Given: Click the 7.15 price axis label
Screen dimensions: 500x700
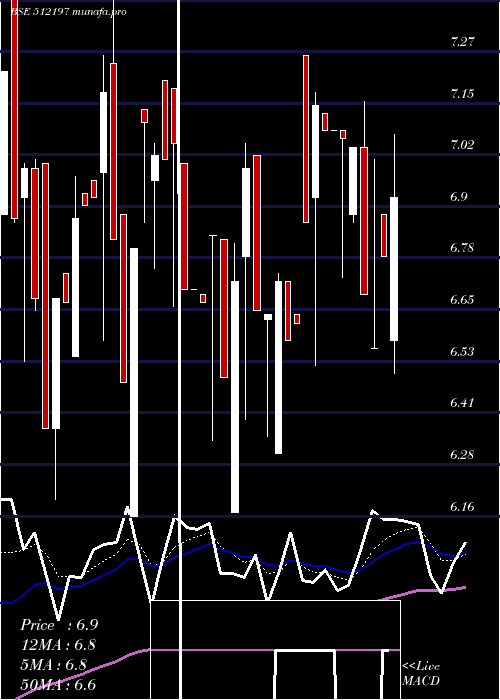Looking at the screenshot, I should click(x=462, y=94).
